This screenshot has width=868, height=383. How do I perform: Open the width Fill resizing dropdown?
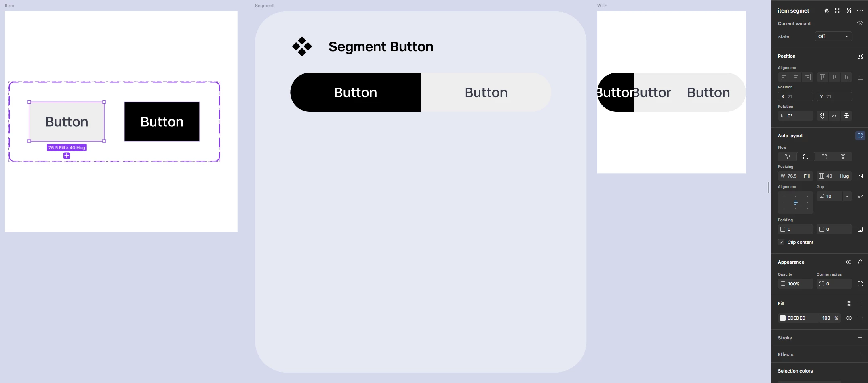(x=807, y=176)
